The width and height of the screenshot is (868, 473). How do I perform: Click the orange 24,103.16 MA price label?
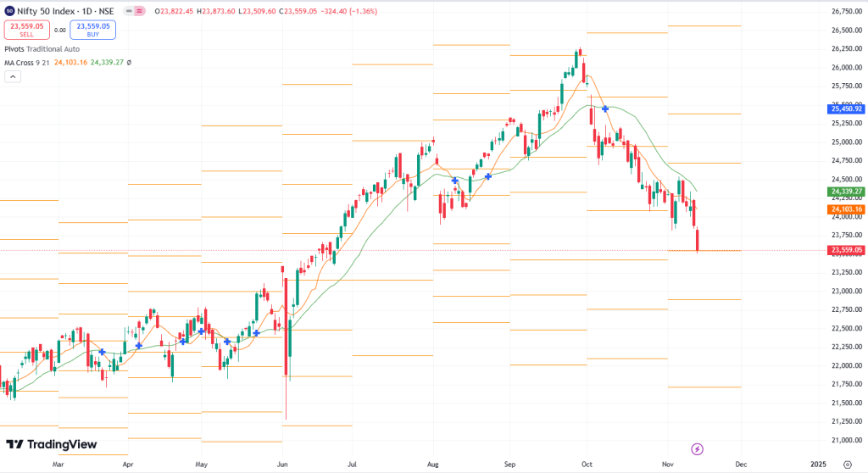(x=847, y=209)
